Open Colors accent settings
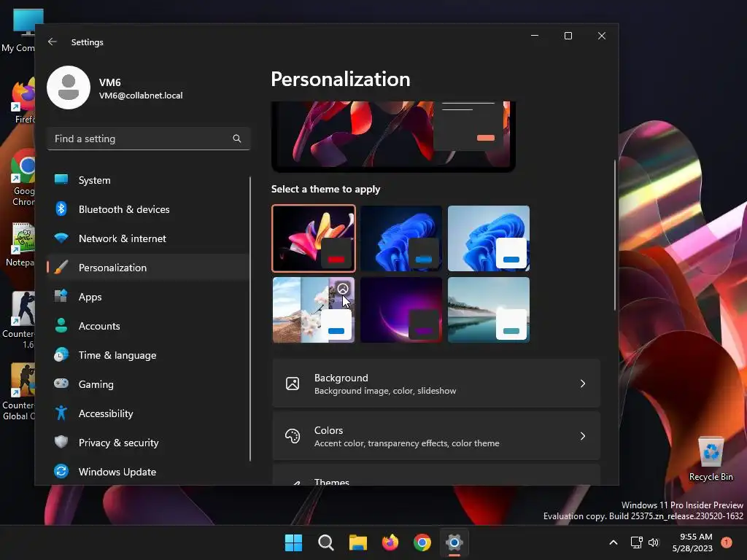Viewport: 747px width, 560px height. 436,436
